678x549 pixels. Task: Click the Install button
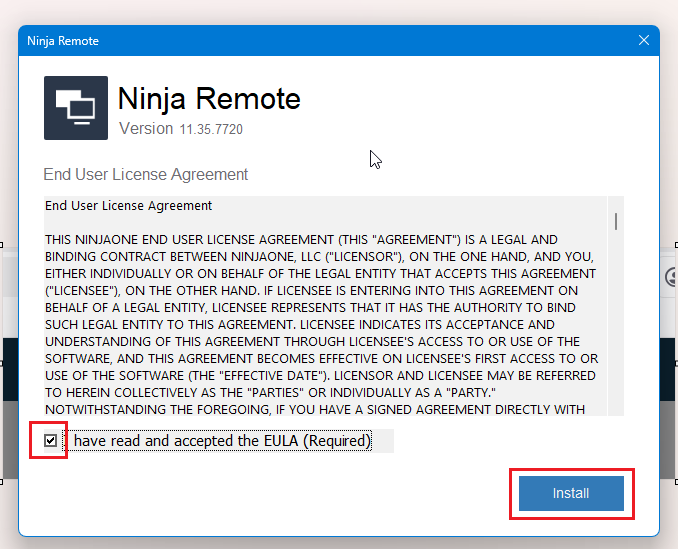pos(571,493)
